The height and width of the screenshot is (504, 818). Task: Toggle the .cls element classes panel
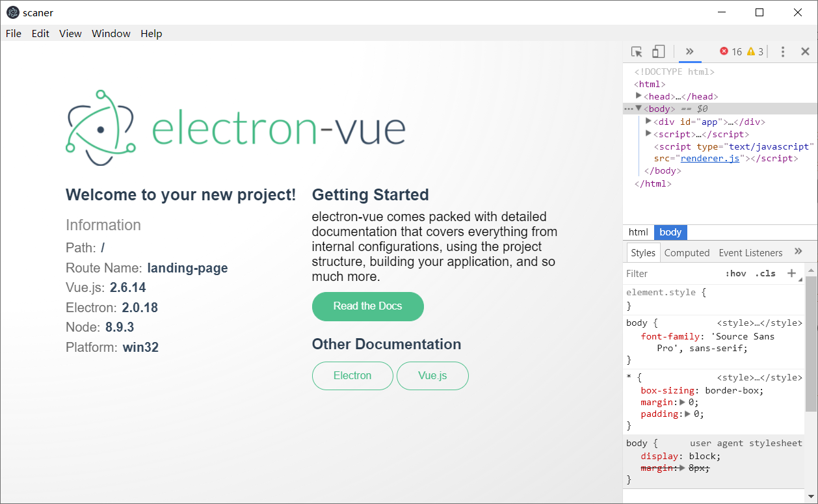tap(766, 274)
